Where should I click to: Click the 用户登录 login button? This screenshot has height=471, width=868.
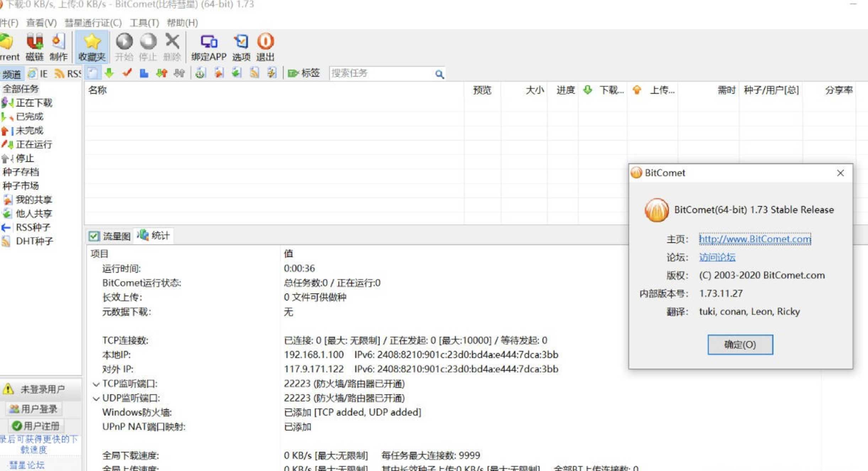click(33, 409)
